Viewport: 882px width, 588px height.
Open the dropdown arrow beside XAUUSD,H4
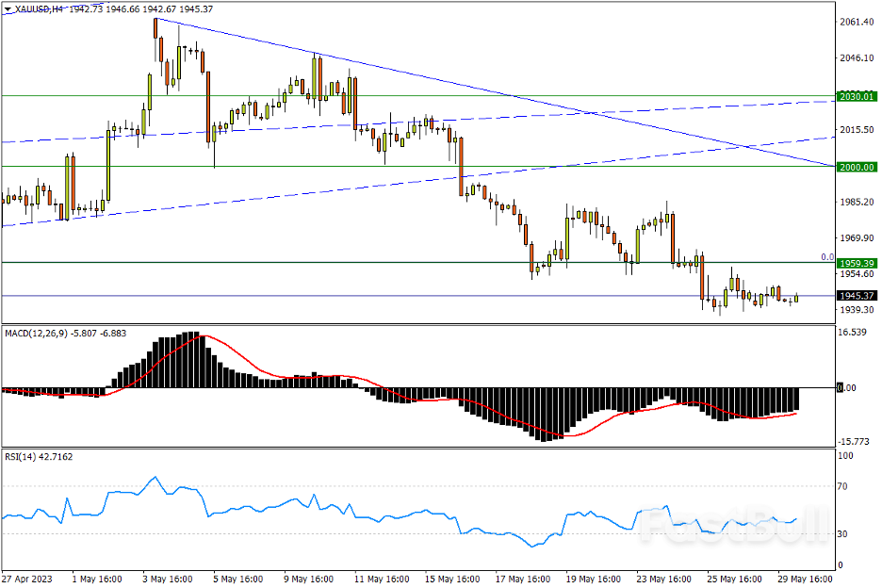[x=8, y=8]
